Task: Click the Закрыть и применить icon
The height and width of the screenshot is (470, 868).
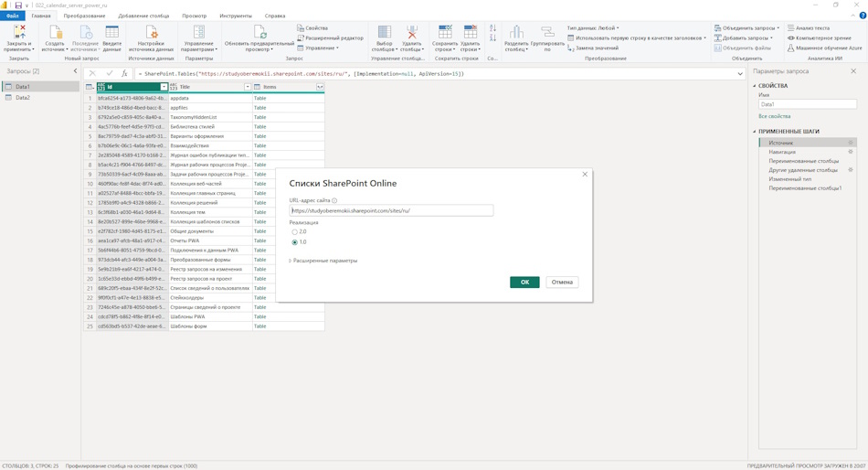Action: tap(19, 32)
